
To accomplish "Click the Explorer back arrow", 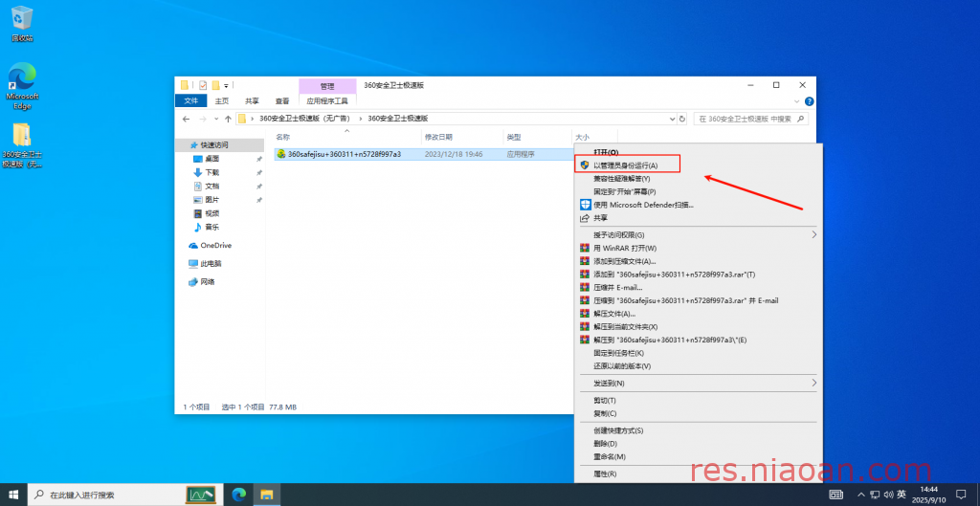I will (x=187, y=119).
